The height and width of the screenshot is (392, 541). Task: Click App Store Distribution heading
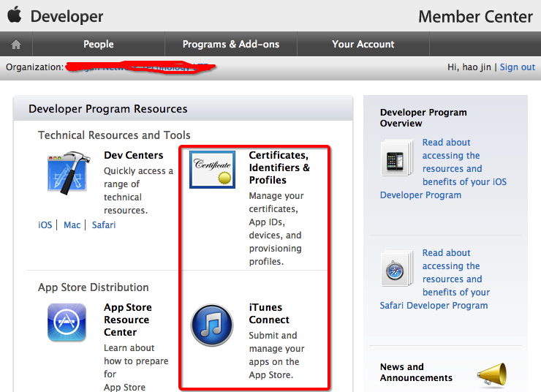point(94,287)
